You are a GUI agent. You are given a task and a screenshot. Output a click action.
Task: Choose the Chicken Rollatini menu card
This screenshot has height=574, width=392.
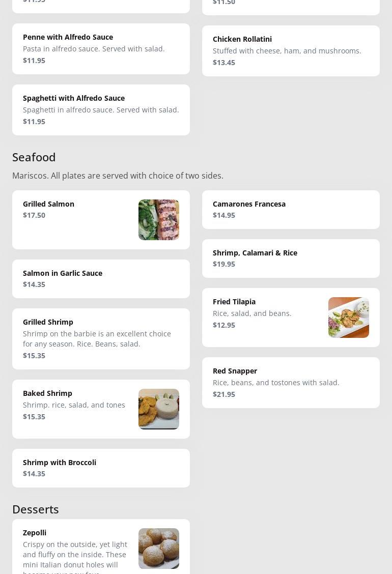click(x=291, y=51)
